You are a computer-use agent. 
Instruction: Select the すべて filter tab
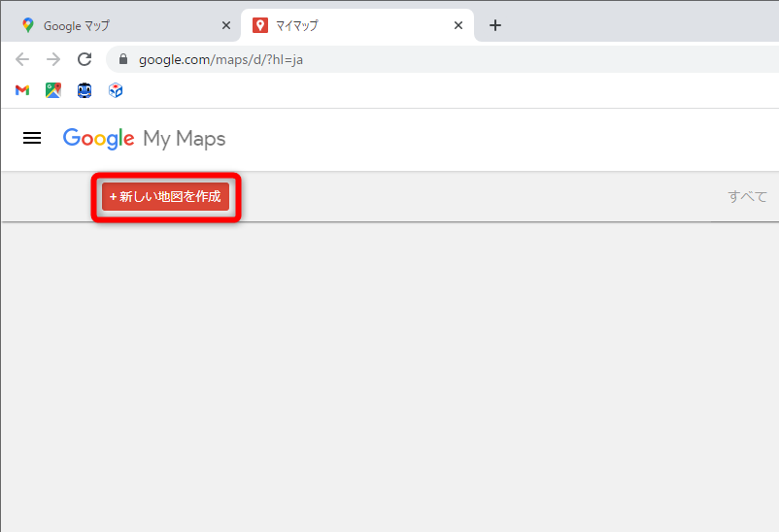pos(747,197)
